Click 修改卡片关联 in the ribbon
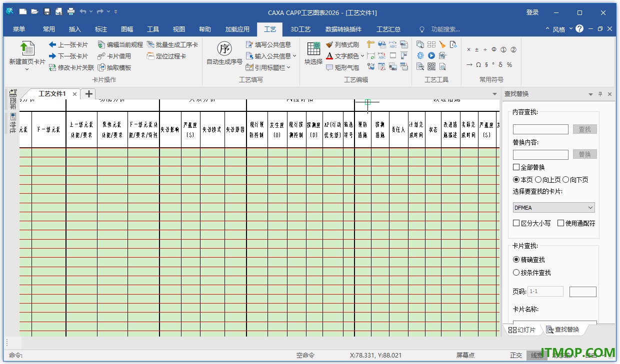620x364 pixels. pos(71,67)
